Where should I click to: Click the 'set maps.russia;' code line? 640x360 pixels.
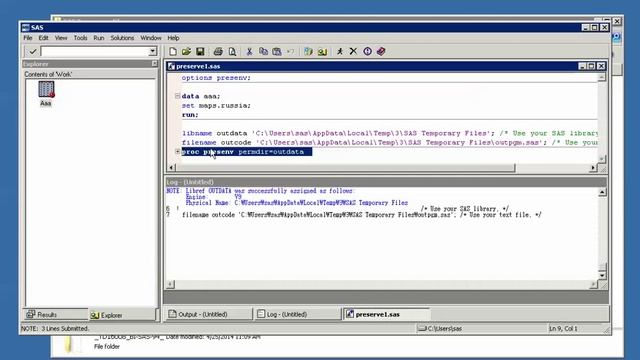pyautogui.click(x=216, y=105)
